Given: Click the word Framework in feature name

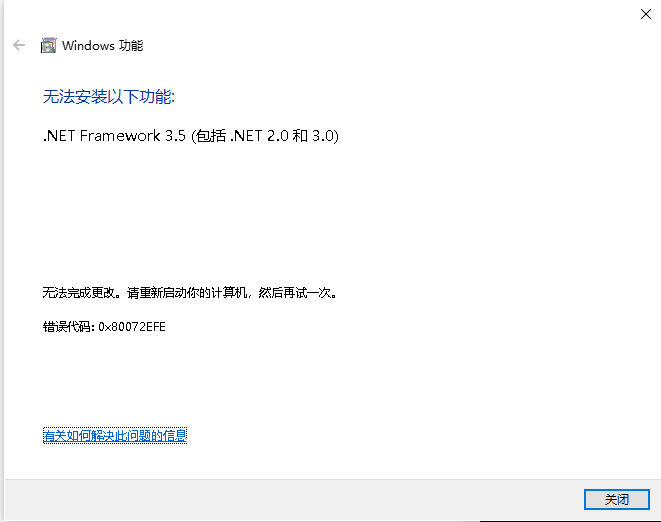Looking at the screenshot, I should [120, 136].
